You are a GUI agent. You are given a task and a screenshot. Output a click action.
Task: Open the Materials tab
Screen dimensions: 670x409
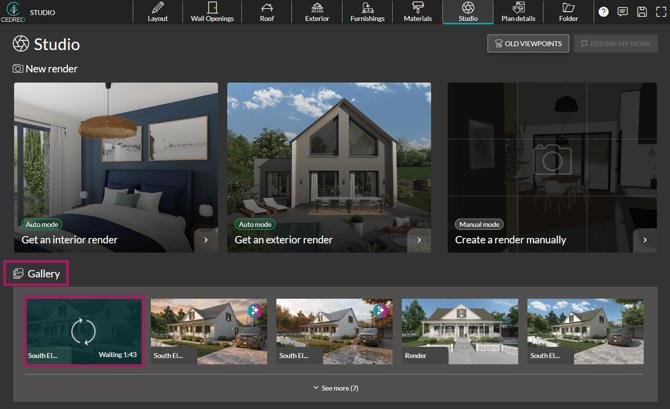click(417, 12)
